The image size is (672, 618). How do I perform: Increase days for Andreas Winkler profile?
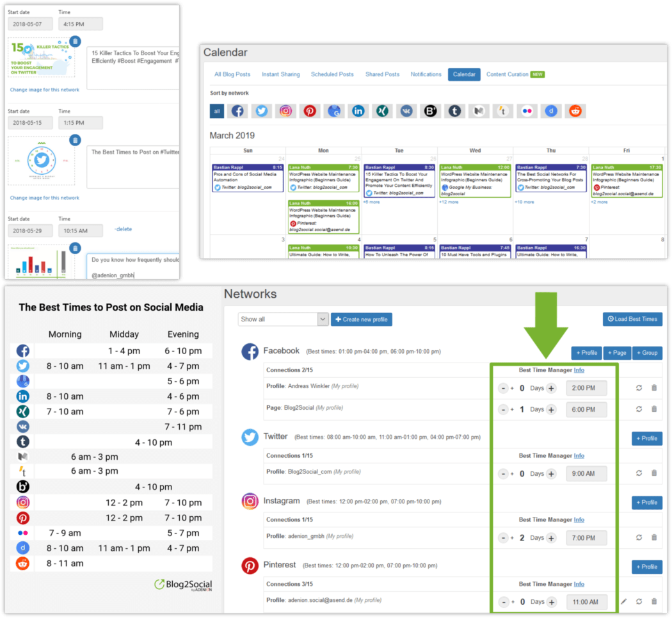(x=551, y=388)
